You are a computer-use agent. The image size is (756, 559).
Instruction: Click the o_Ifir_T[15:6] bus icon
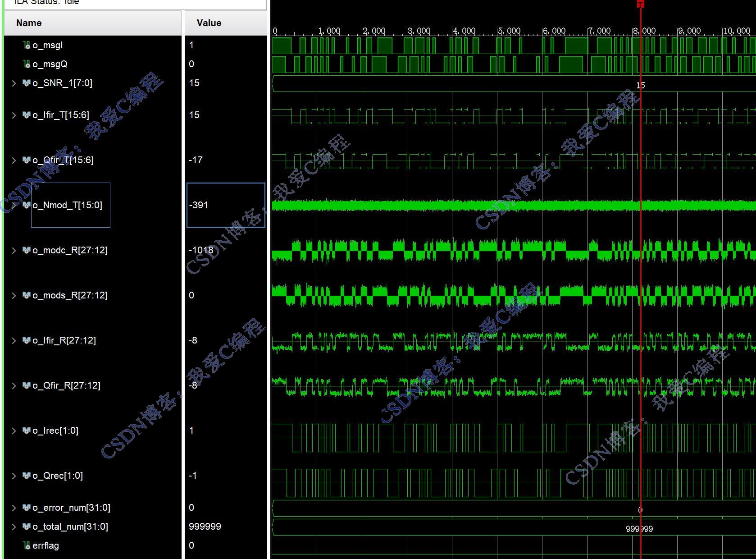tap(27, 115)
